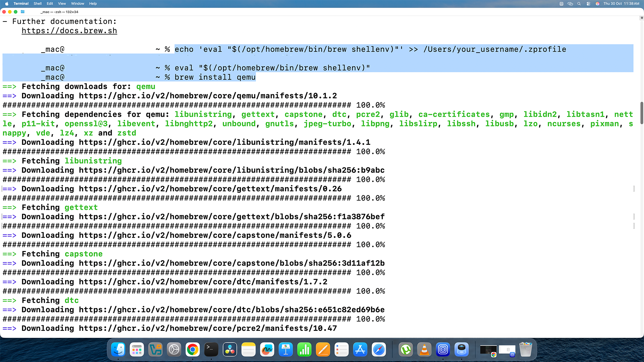Screen dimensions: 644x362
Task: Open Safari from the Dock
Action: (x=379, y=350)
